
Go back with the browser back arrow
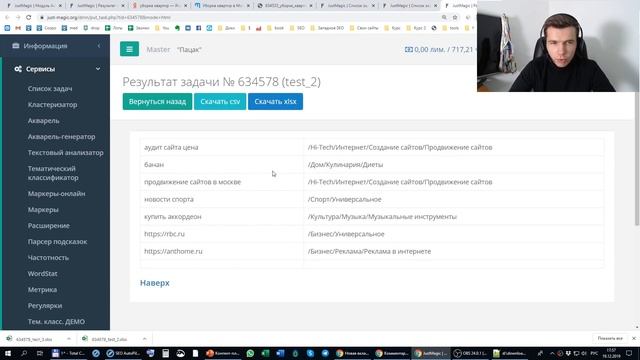pyautogui.click(x=7, y=18)
